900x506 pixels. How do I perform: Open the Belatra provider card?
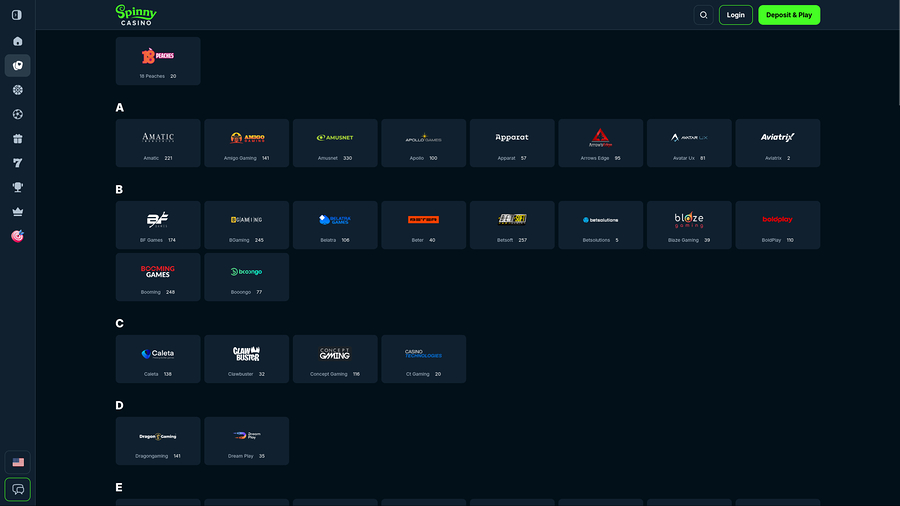click(335, 225)
